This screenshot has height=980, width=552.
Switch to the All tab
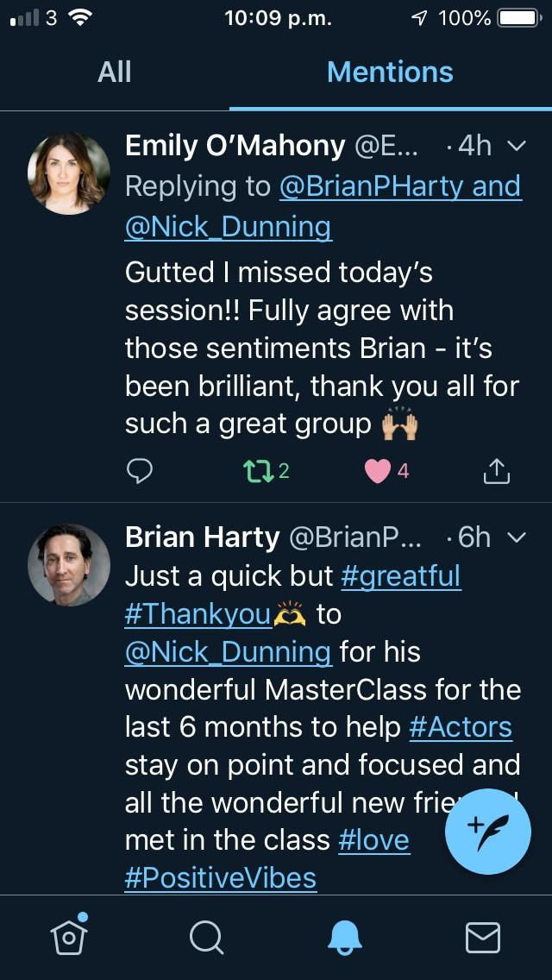pyautogui.click(x=115, y=72)
